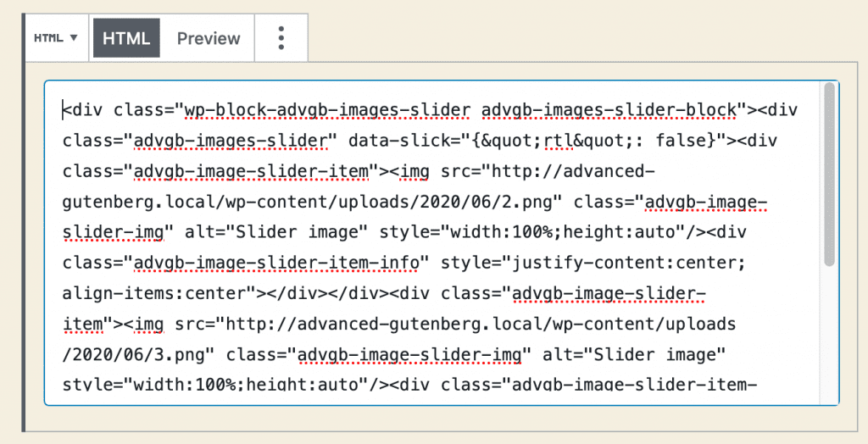Image resolution: width=868 pixels, height=444 pixels.
Task: Open the HTML block type switcher
Action: point(56,38)
